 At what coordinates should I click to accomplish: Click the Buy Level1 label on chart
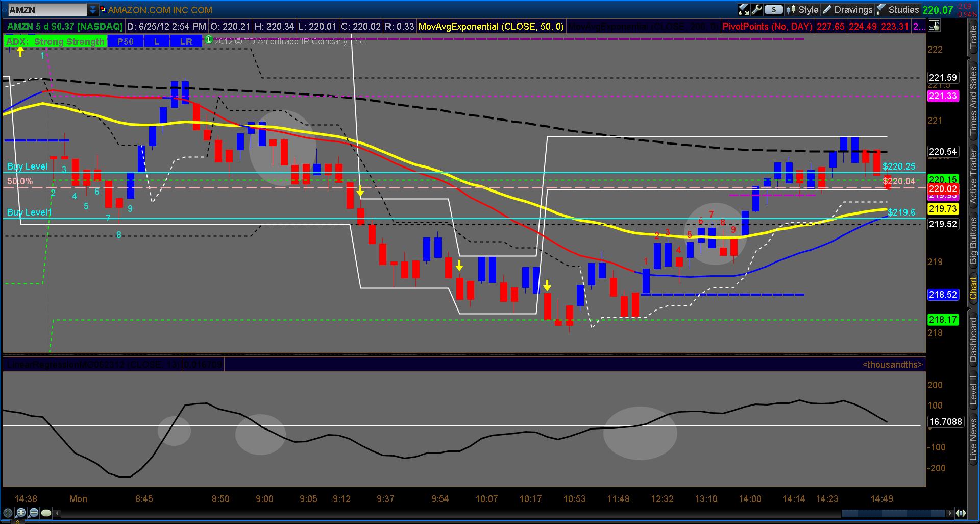(30, 212)
